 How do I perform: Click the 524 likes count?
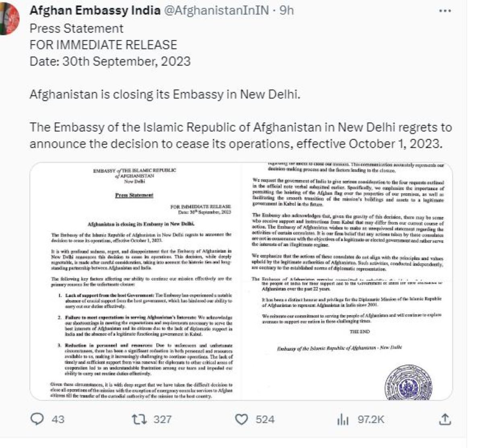tap(265, 420)
